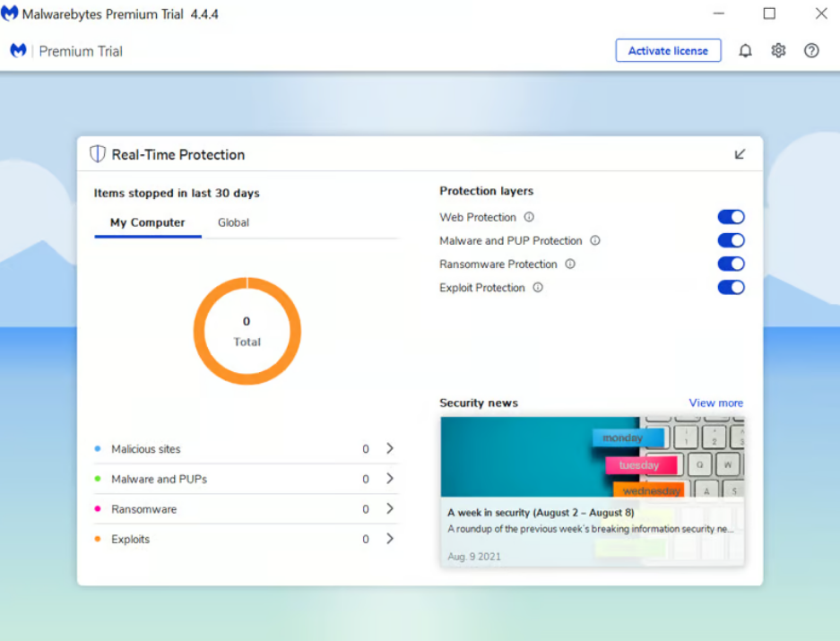Click the help question mark icon

click(811, 51)
